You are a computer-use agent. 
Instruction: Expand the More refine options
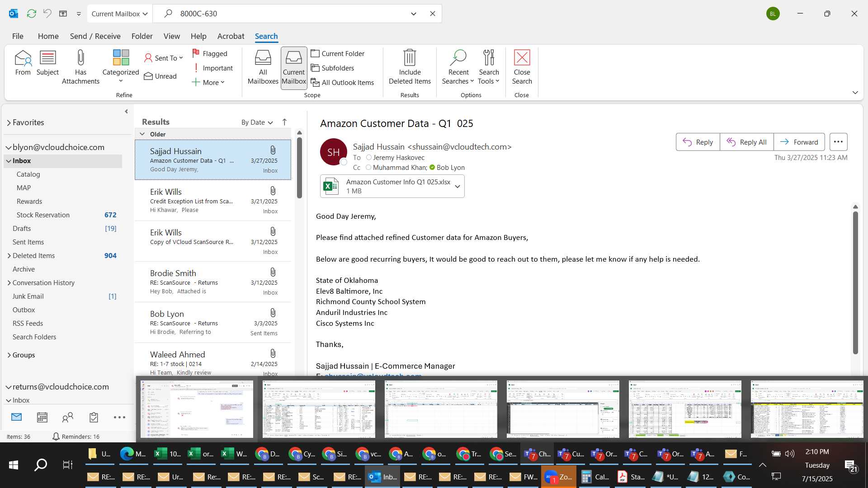click(x=208, y=82)
